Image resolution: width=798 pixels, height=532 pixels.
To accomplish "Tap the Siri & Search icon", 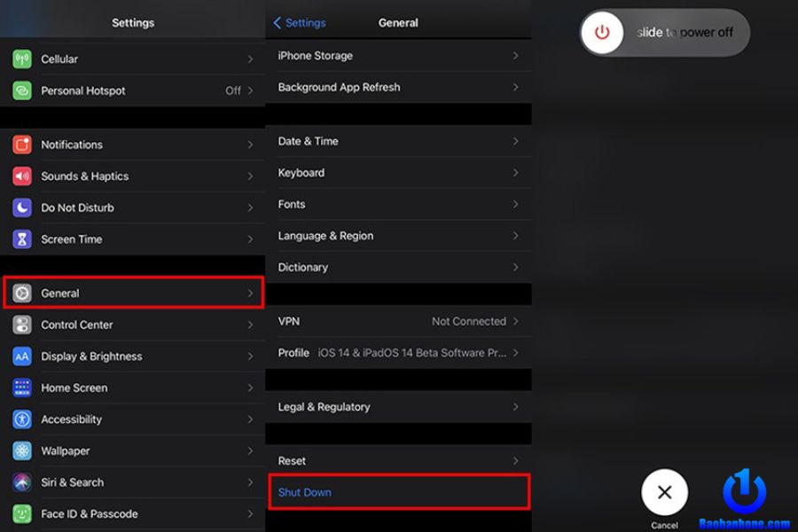I will click(22, 482).
